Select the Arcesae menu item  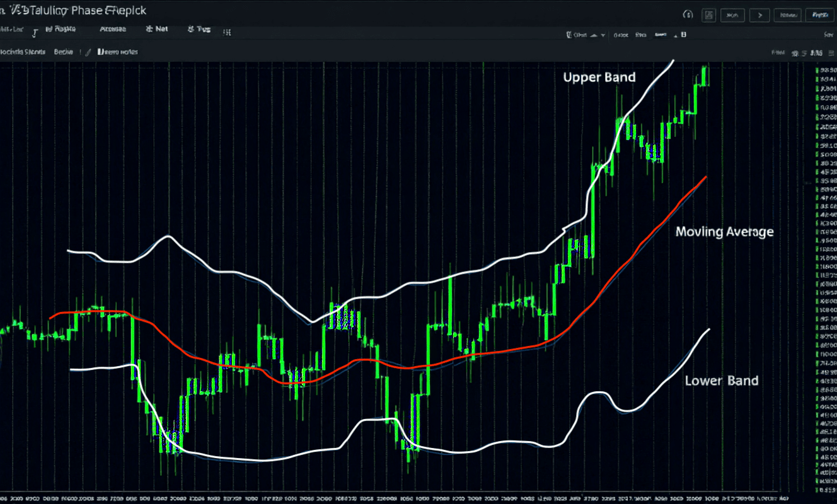tap(113, 29)
